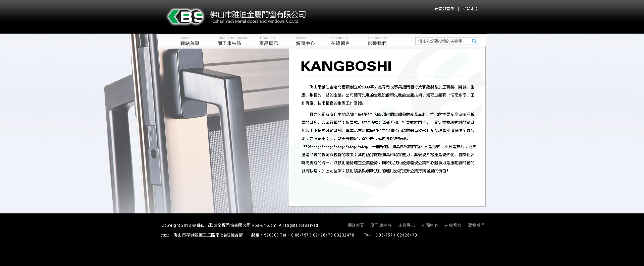644x266 pixels.
Task: Click footer link 網站首頁
Action: (x=356, y=225)
